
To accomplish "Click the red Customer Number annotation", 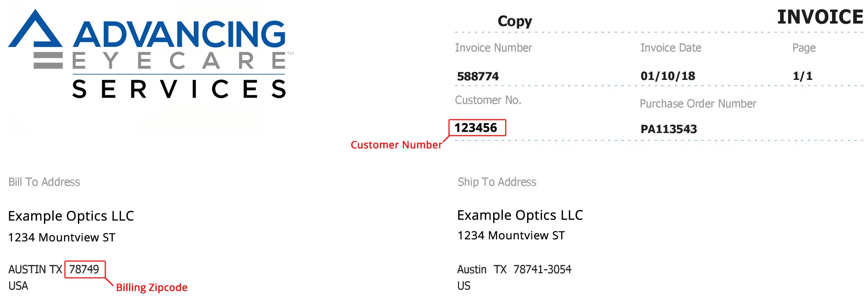I will tap(396, 145).
